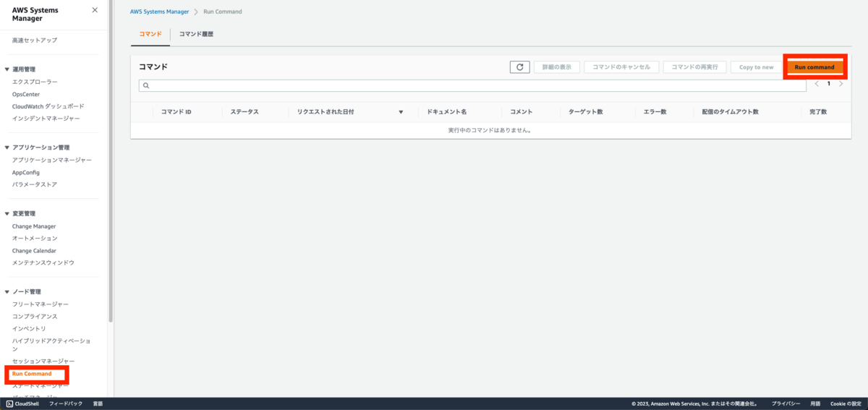The image size is (868, 410).
Task: Click the ドキュメント名 column header
Action: pyautogui.click(x=447, y=113)
